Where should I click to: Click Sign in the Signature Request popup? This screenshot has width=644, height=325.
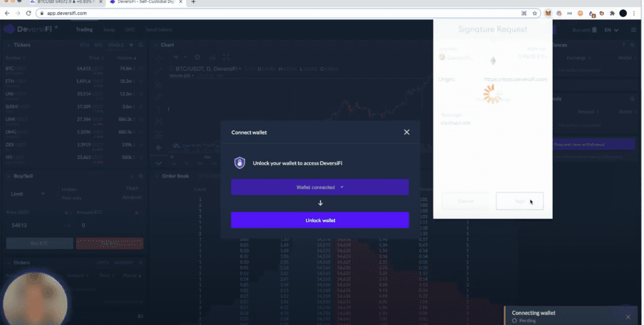[519, 201]
